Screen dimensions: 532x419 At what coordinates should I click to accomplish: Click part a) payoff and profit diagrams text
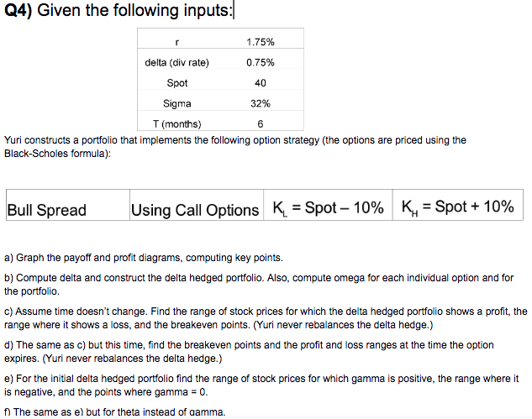pyautogui.click(x=144, y=258)
